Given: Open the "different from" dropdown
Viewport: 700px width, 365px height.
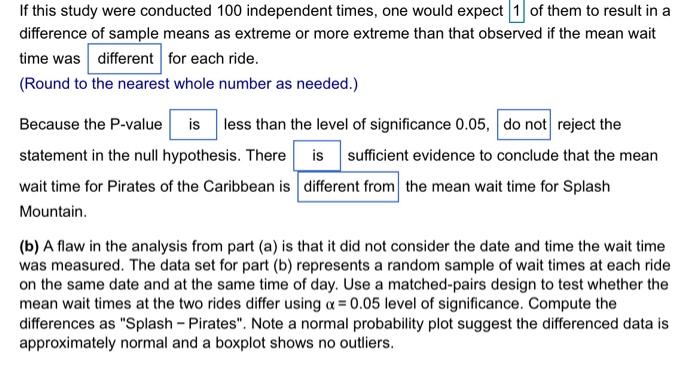Looking at the screenshot, I should (348, 187).
